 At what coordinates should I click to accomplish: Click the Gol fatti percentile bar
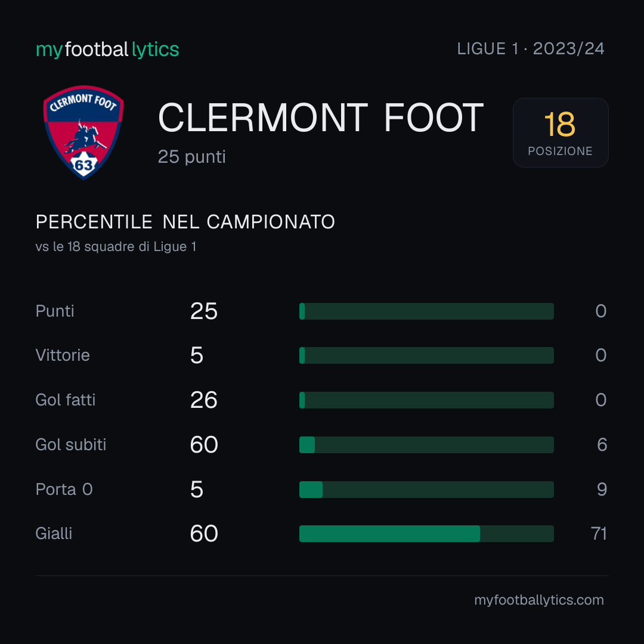[426, 400]
